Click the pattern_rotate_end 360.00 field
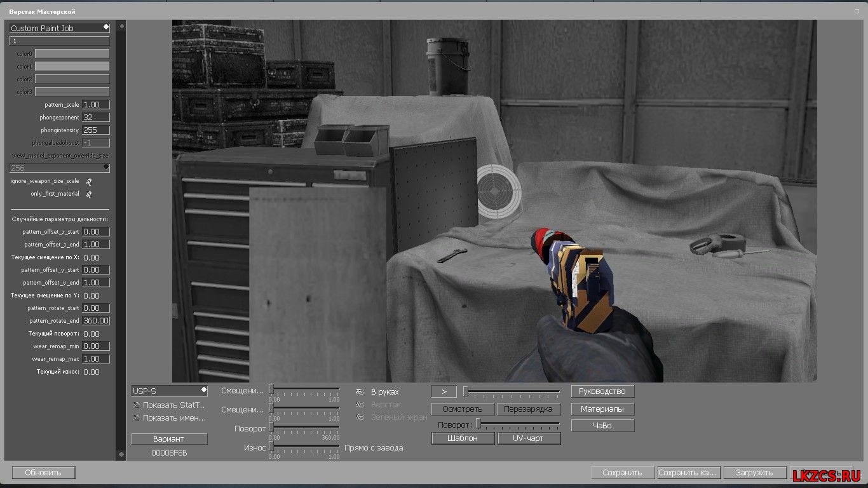The image size is (868, 488). click(x=96, y=321)
